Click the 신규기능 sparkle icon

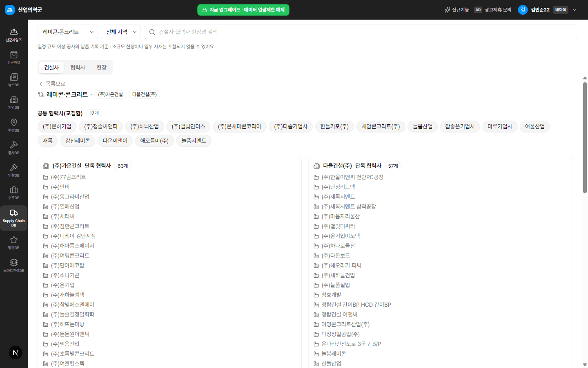448,10
